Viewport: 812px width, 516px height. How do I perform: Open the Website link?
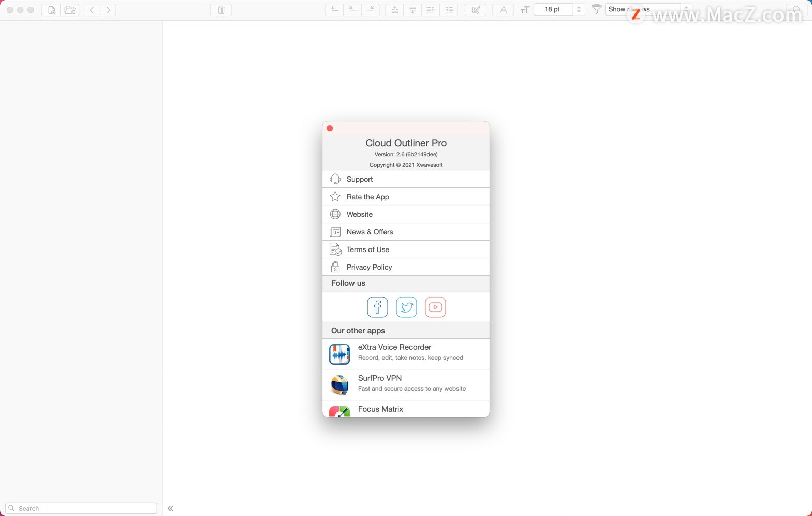(406, 214)
